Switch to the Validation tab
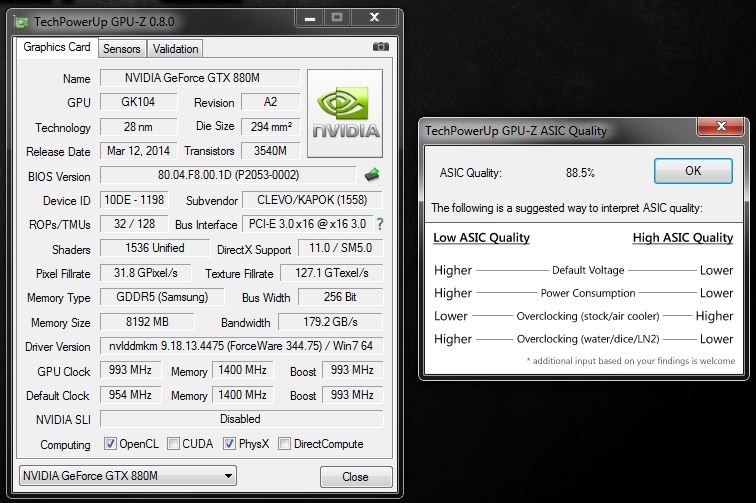 pos(176,49)
